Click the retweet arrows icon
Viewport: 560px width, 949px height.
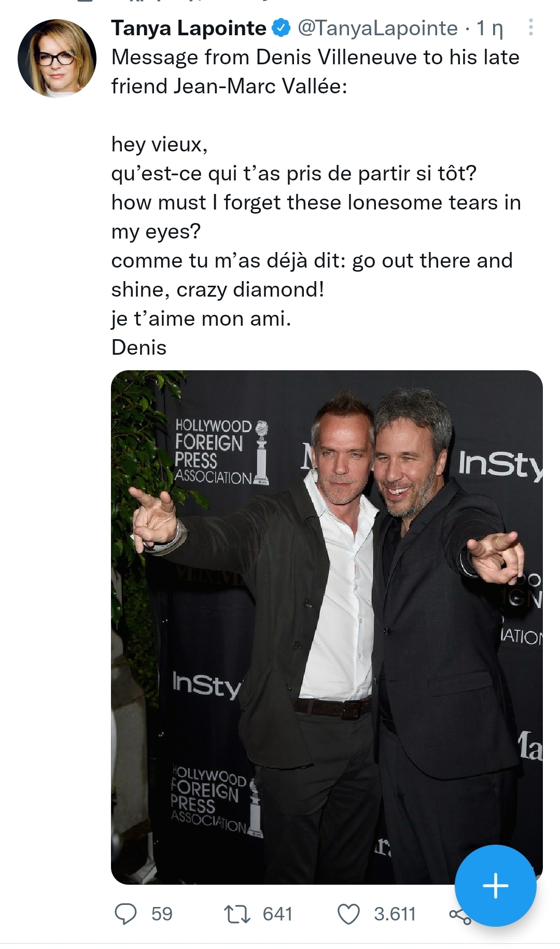(x=237, y=914)
